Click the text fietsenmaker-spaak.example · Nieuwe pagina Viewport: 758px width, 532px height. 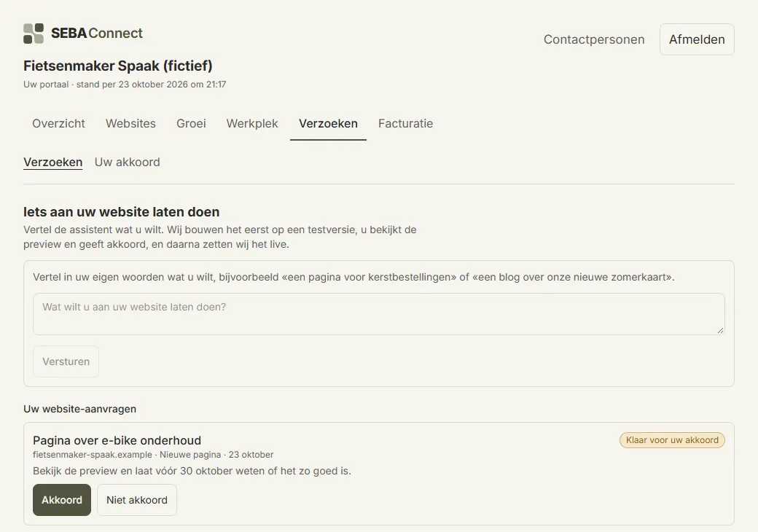(x=127, y=455)
